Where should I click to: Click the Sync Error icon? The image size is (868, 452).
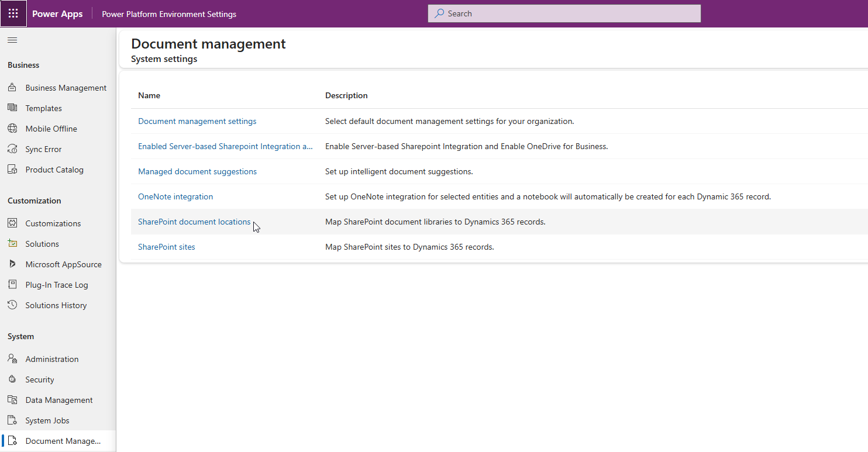[x=12, y=149]
